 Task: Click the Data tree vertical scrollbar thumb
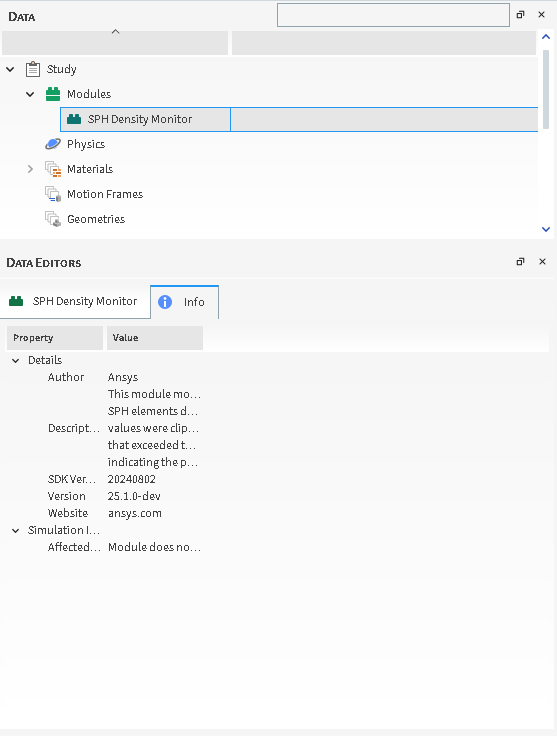[546, 89]
